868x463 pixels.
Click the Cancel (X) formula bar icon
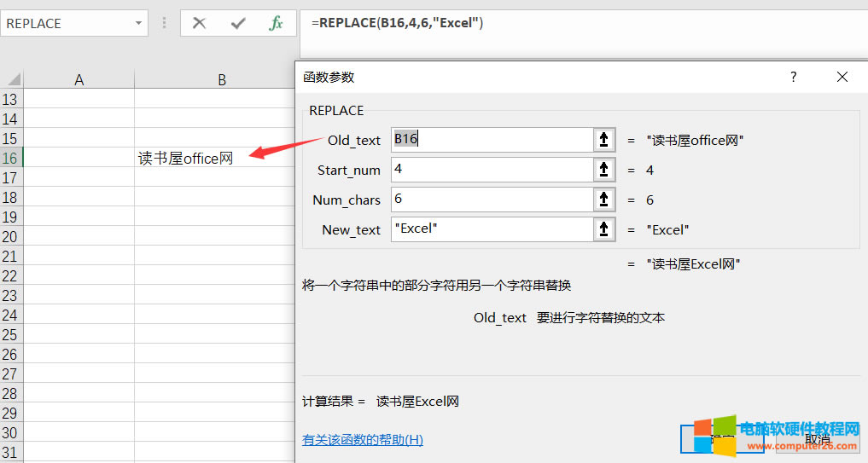[x=199, y=24]
